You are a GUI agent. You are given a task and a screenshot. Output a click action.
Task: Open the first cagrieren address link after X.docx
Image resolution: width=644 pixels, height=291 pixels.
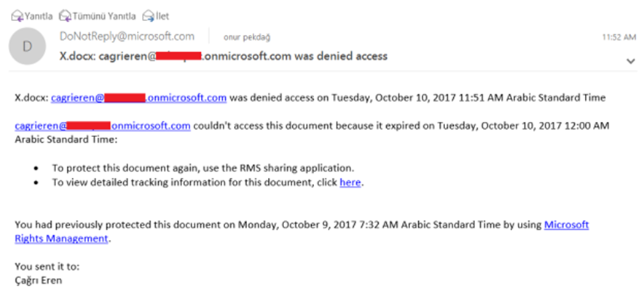(x=139, y=98)
